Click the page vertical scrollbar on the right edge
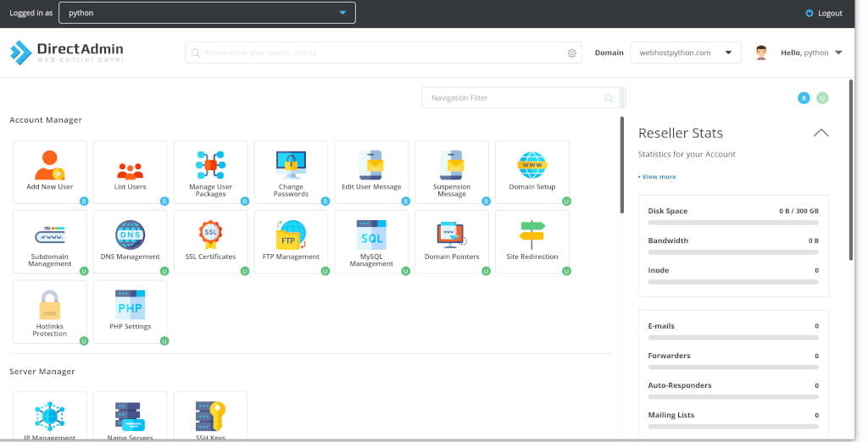Viewport: 868px width, 442px height. (x=851, y=170)
